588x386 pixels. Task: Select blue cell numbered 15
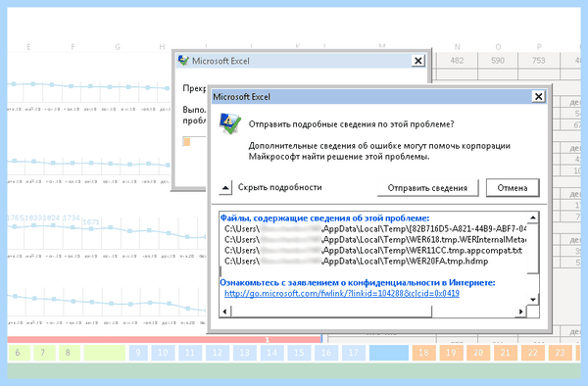click(299, 353)
